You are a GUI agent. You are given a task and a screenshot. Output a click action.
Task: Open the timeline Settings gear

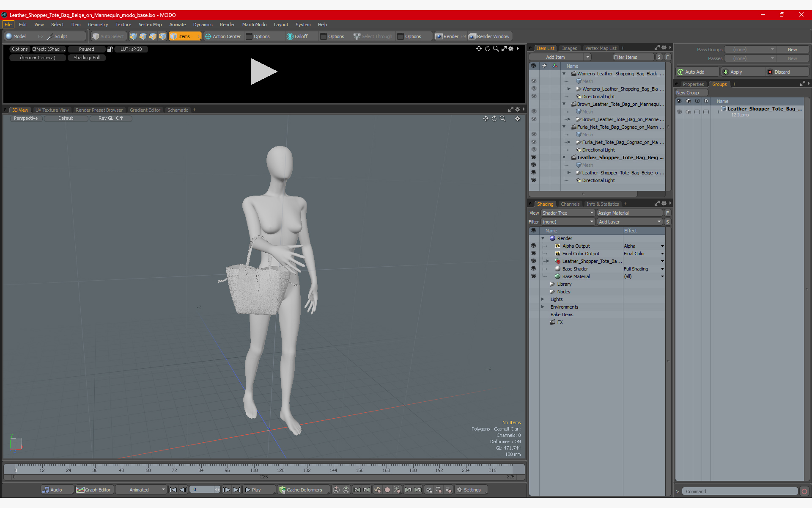(459, 490)
